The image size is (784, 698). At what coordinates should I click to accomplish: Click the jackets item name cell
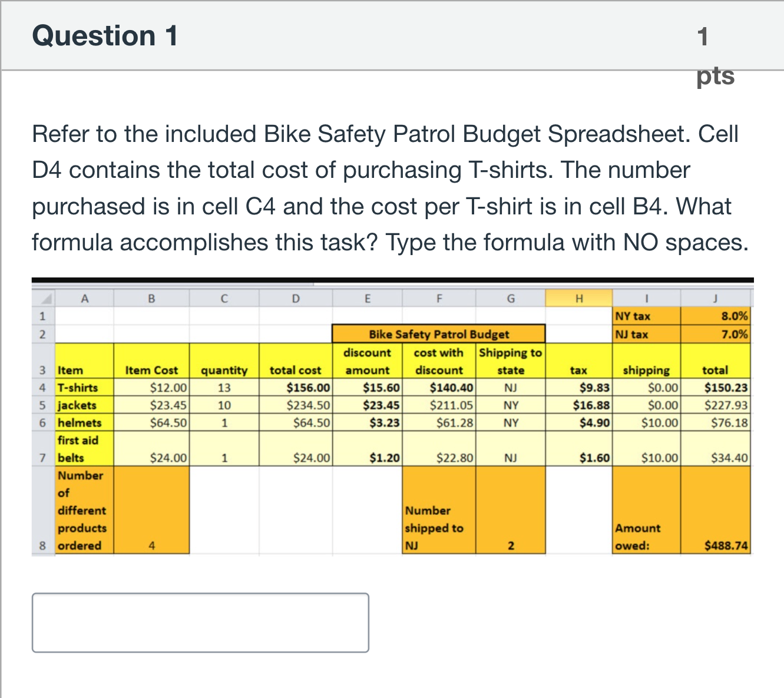tap(84, 405)
